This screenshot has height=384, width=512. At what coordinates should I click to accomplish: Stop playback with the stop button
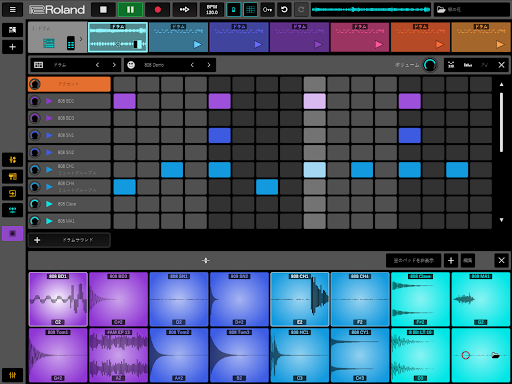(103, 9)
